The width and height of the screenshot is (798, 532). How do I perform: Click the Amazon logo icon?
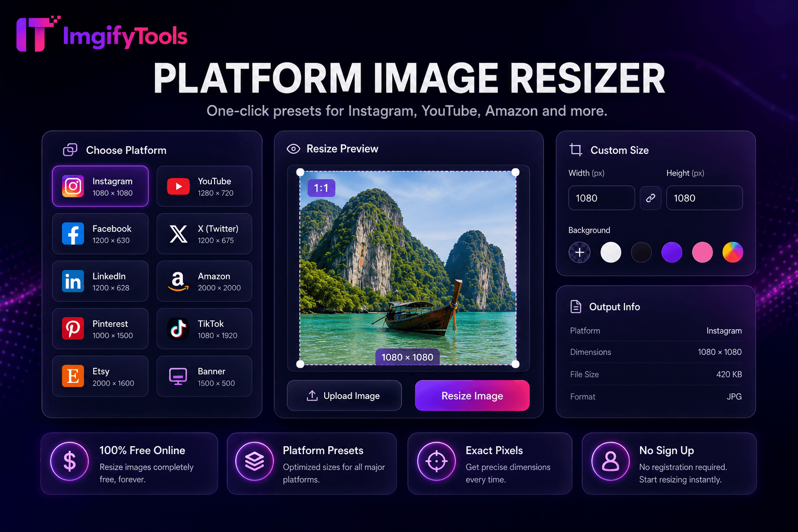[x=178, y=281]
